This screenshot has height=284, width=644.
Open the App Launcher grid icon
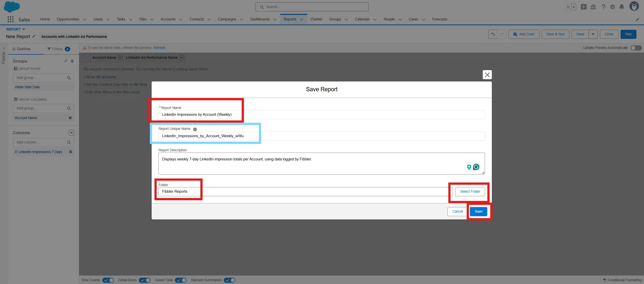click(10, 19)
